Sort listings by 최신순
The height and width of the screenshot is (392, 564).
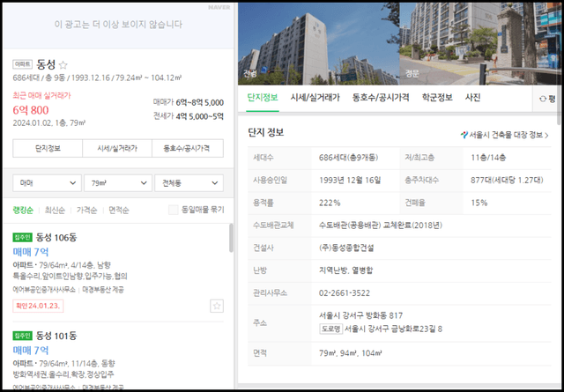point(55,210)
